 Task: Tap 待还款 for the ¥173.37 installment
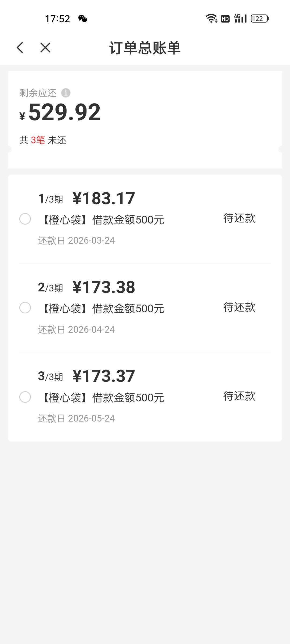coord(239,396)
